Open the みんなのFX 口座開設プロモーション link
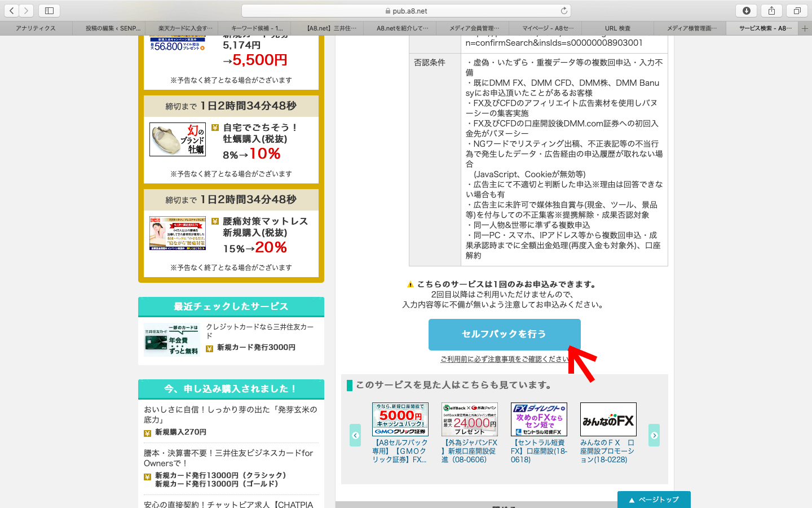812x508 pixels. [x=608, y=451]
